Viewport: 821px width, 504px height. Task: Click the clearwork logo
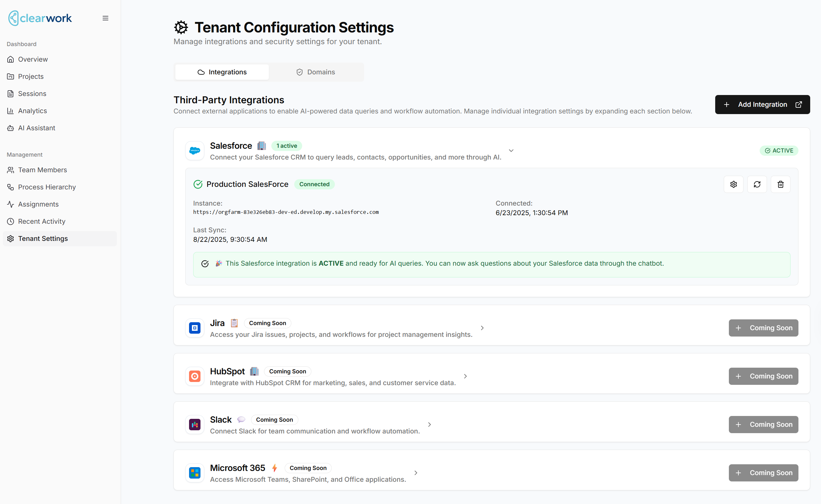click(x=40, y=18)
